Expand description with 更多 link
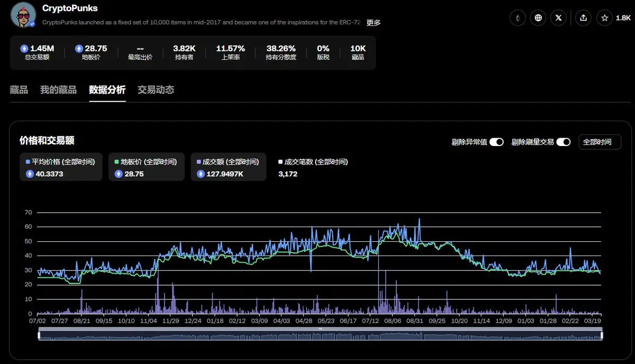This screenshot has width=635, height=364. 374,23
